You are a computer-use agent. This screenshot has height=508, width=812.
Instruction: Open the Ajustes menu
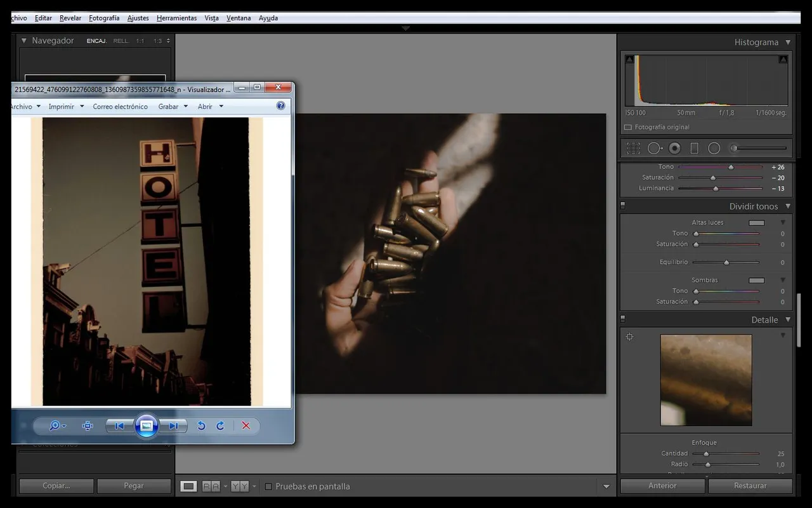point(138,18)
